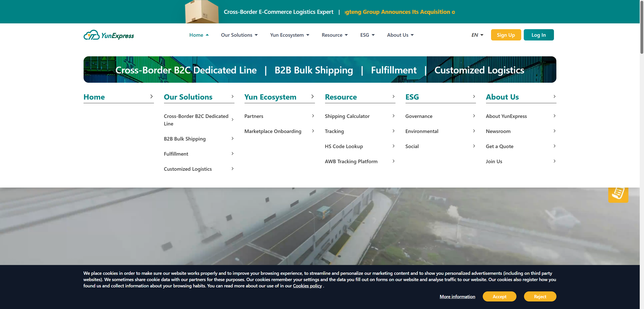Click the arrow next to the Customized Logistics entry
This screenshot has height=309, width=644.
tap(232, 169)
